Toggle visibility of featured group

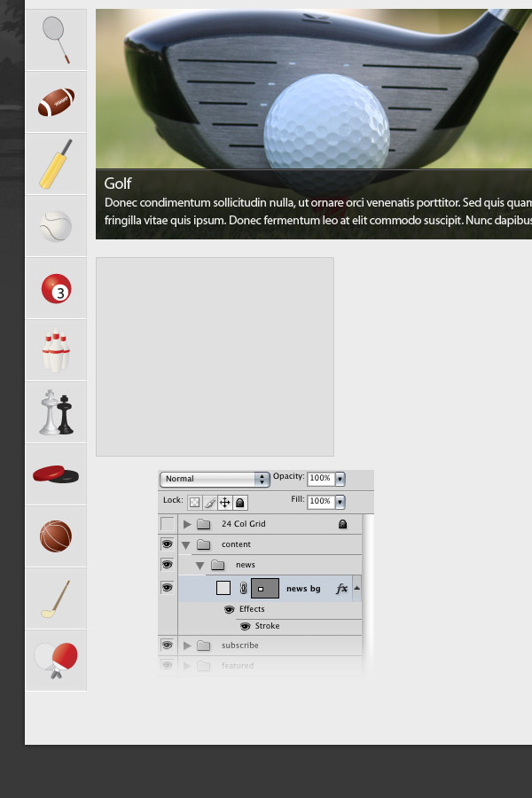pyautogui.click(x=167, y=665)
